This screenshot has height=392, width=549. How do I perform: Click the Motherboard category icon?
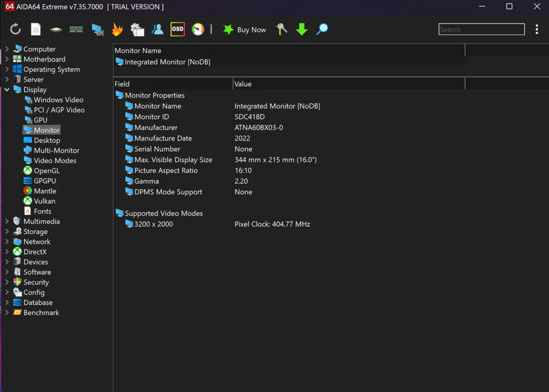[x=17, y=59]
